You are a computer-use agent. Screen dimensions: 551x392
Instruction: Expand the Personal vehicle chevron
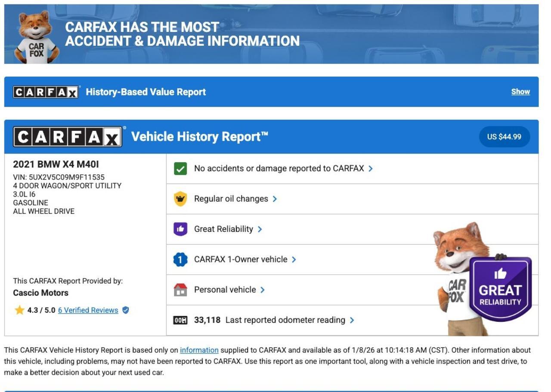tap(263, 290)
